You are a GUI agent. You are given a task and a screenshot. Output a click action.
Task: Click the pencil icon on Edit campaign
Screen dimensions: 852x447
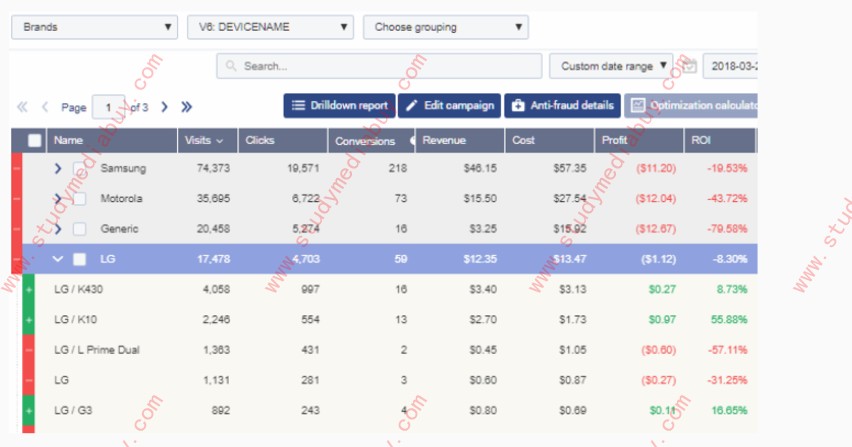(411, 105)
